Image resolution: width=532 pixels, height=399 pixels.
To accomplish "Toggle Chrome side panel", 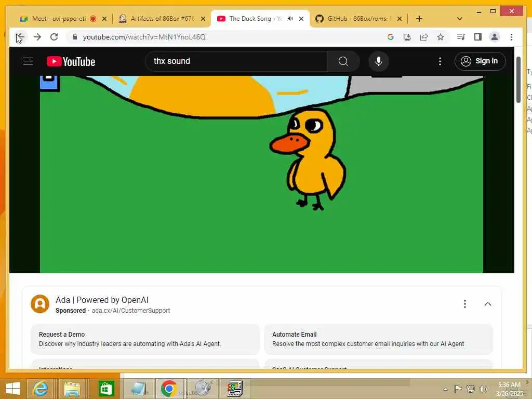I will (478, 37).
